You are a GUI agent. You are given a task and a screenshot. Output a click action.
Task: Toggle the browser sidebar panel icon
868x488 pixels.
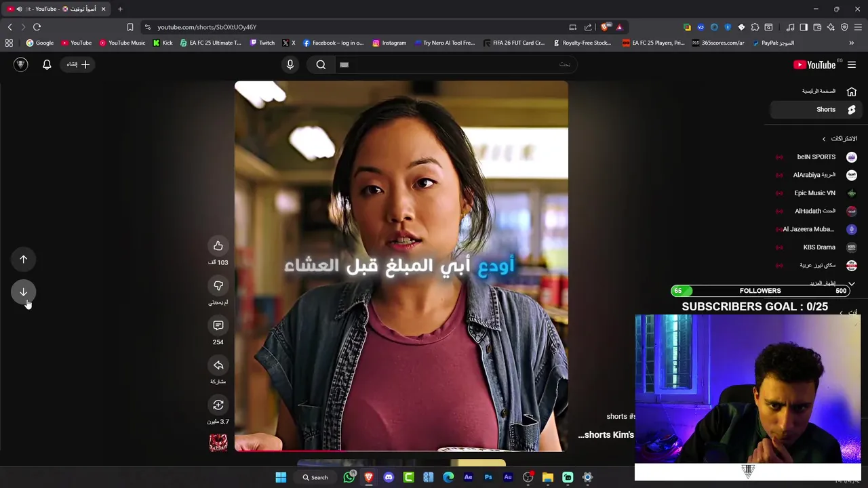[804, 27]
